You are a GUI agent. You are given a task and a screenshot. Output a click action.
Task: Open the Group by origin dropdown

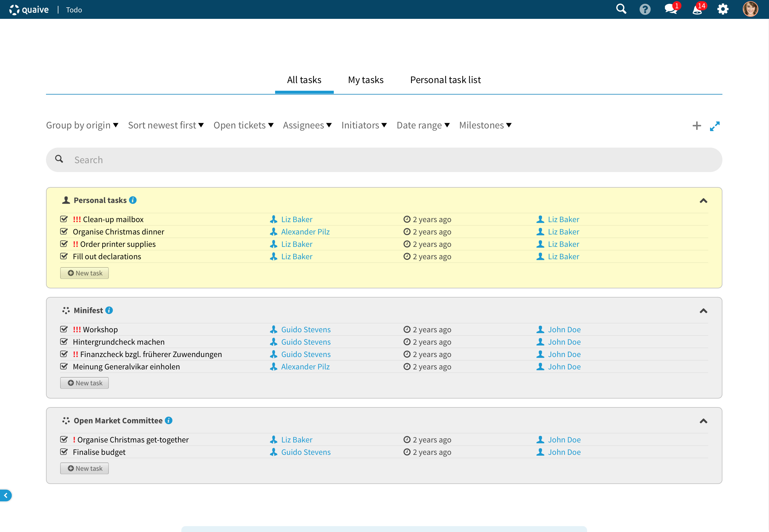tap(82, 125)
